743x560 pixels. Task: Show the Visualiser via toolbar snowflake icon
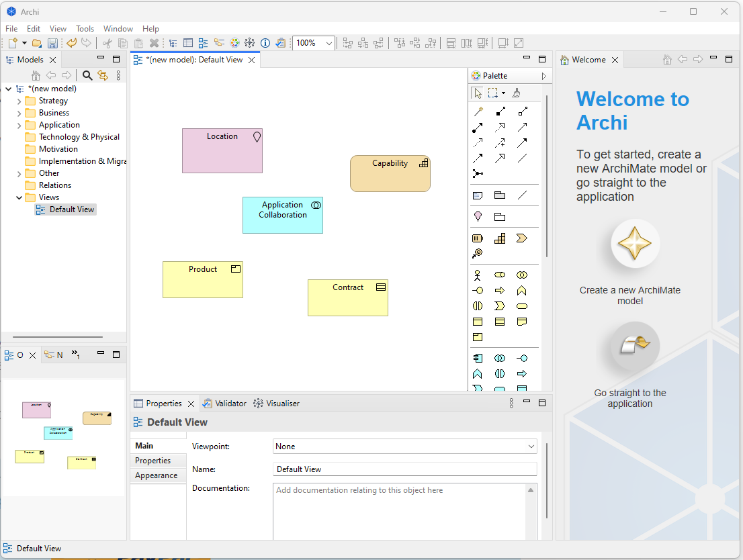250,43
